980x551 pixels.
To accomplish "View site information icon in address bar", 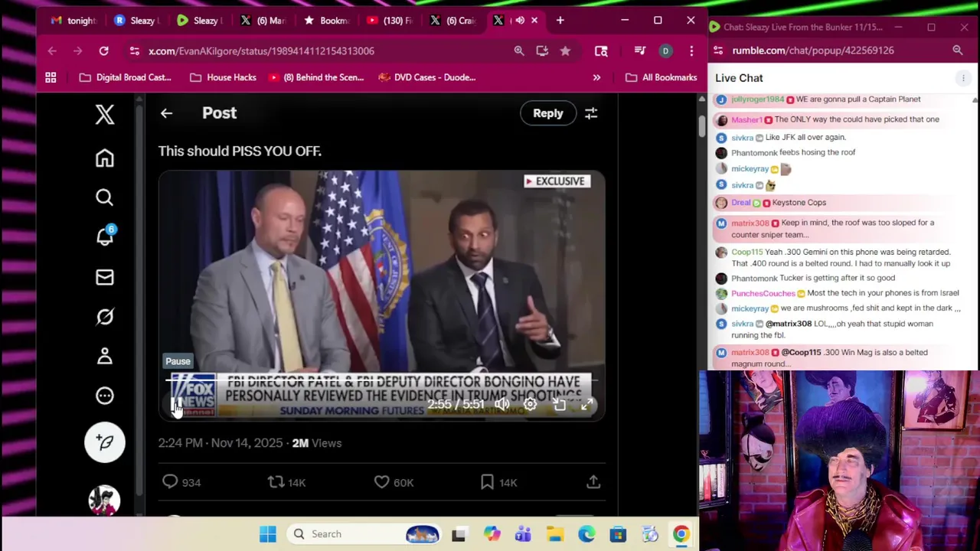I will point(135,51).
